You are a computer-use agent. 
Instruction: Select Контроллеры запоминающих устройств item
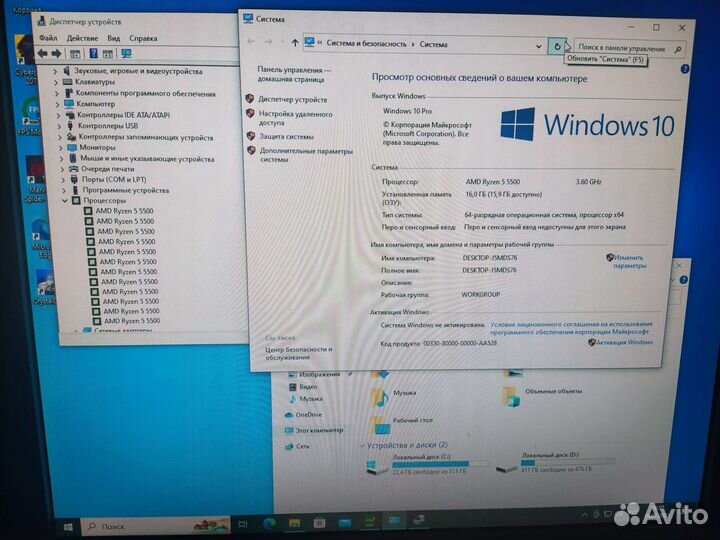point(146,137)
